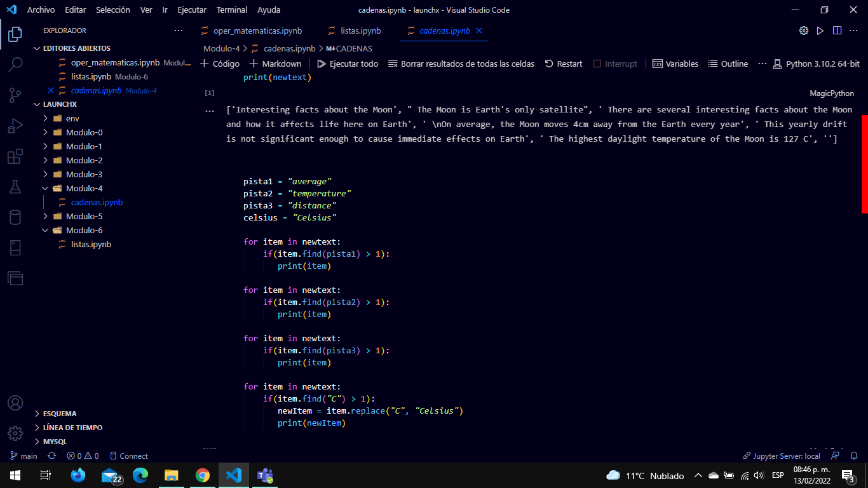Select the Python 3.10.2 64-bit kernel
The image size is (868, 488).
point(817,64)
